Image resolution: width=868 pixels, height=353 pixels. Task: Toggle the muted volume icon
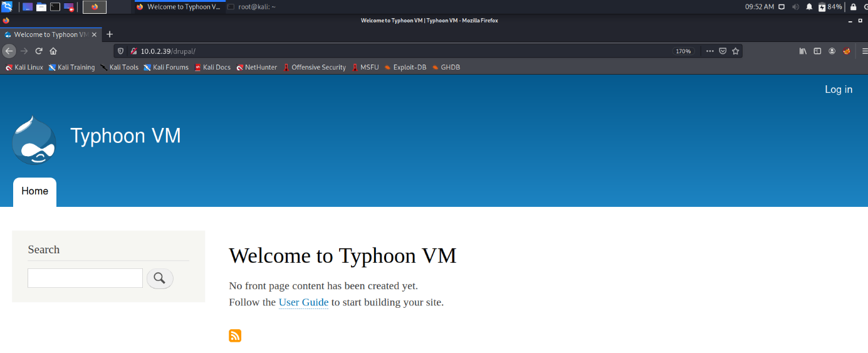tap(795, 7)
